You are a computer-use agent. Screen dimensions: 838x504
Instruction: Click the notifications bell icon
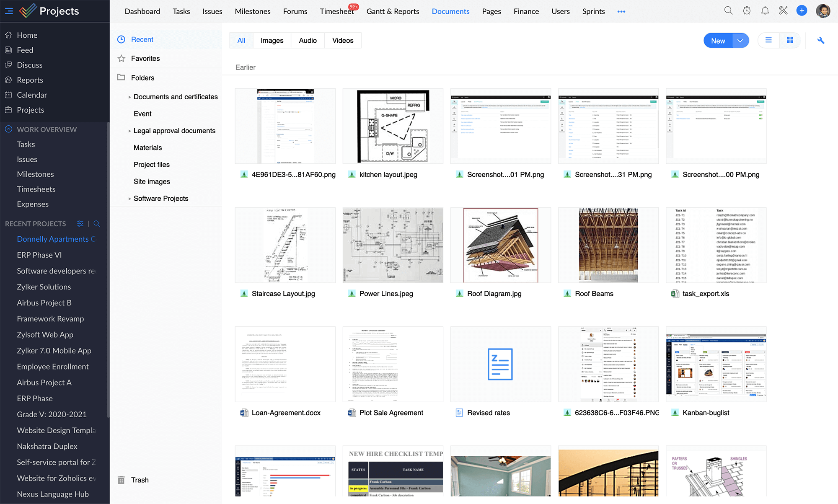click(x=765, y=11)
